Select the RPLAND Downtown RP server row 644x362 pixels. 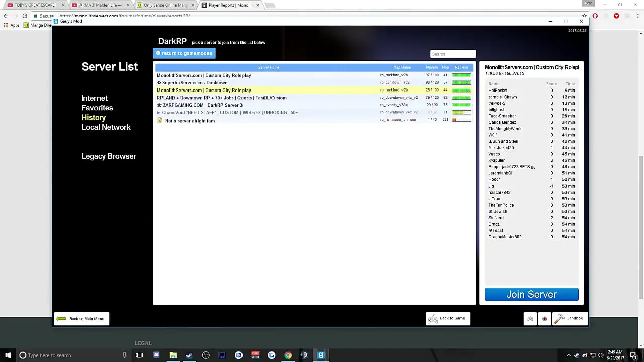coord(314,98)
